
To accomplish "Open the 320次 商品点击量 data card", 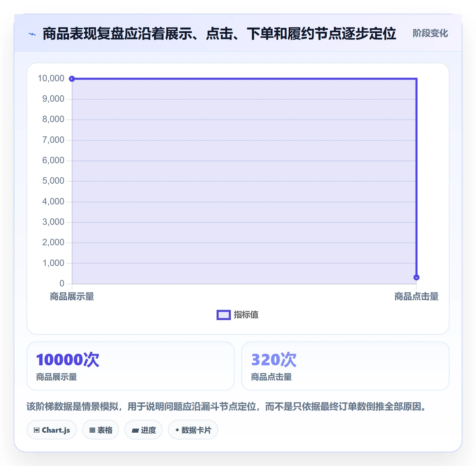I will [345, 366].
